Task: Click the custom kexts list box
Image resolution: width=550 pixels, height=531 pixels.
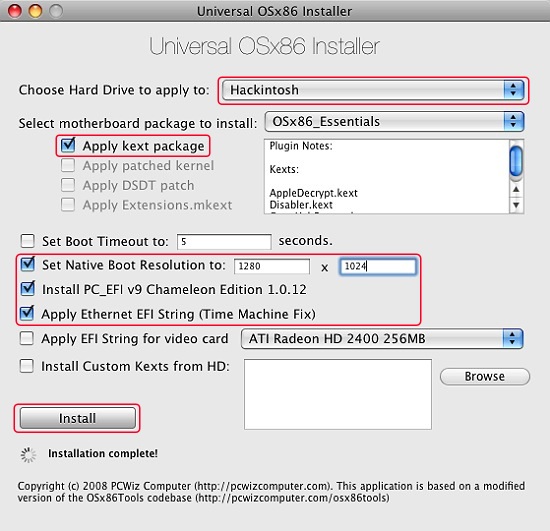Action: tap(338, 394)
